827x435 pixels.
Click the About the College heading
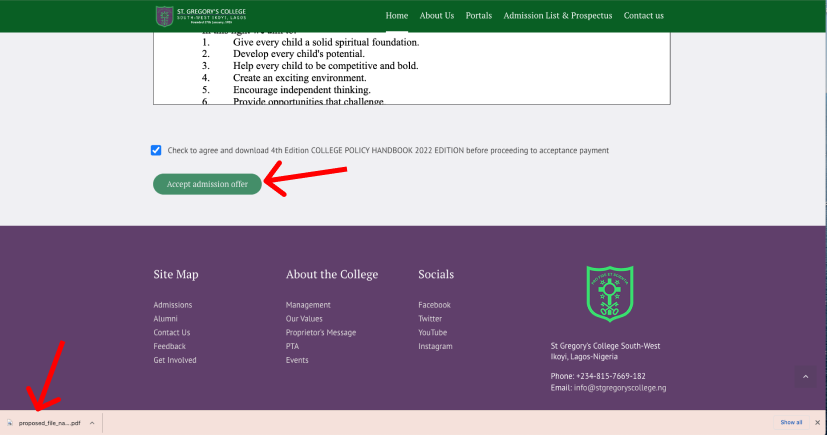coord(332,274)
